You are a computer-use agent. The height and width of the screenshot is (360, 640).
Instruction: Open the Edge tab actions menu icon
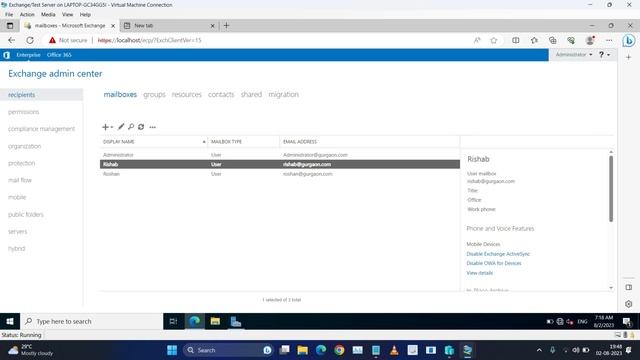[10, 25]
